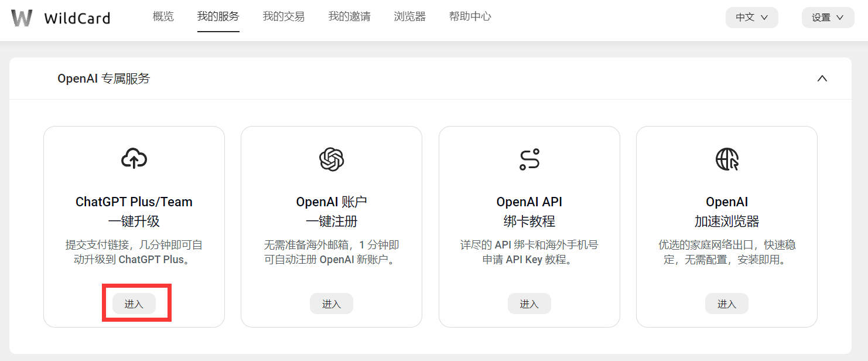Click the OpenAI 账户 card title

click(332, 202)
